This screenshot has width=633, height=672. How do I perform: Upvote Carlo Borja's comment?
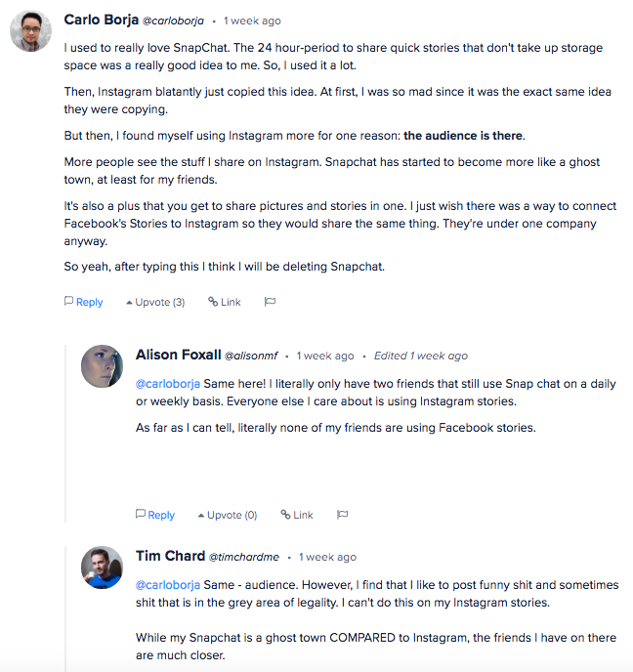tap(155, 302)
